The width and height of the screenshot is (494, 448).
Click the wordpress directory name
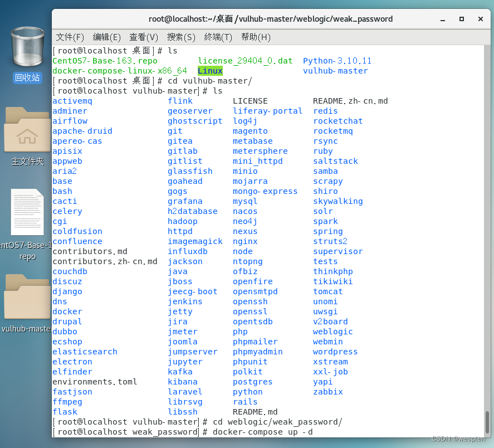[335, 352]
